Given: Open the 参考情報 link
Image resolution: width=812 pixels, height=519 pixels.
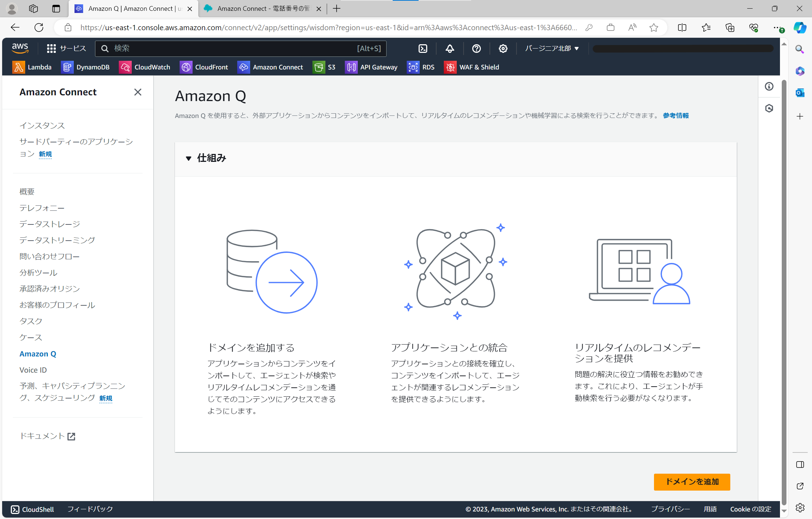Looking at the screenshot, I should [676, 115].
